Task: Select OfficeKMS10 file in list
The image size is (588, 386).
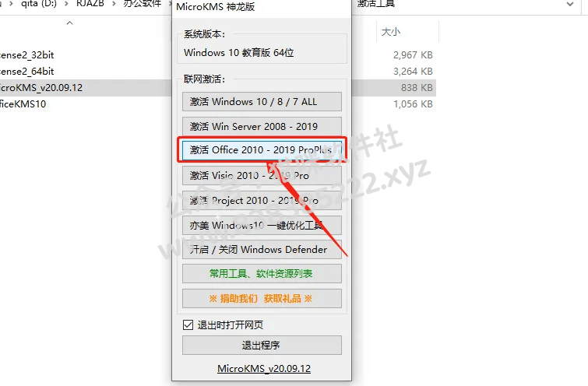Action: pos(23,104)
